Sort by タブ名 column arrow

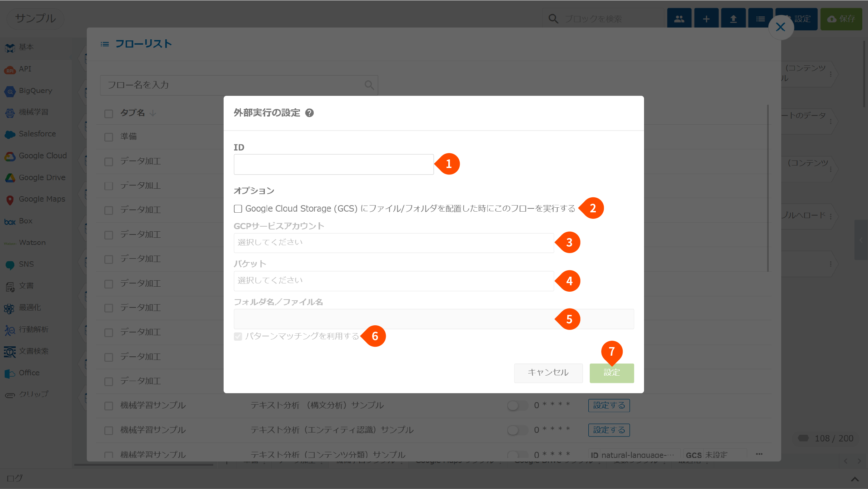(x=153, y=113)
